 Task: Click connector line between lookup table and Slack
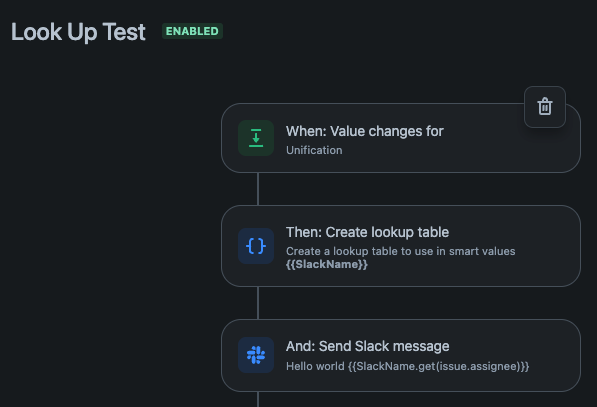click(258, 303)
